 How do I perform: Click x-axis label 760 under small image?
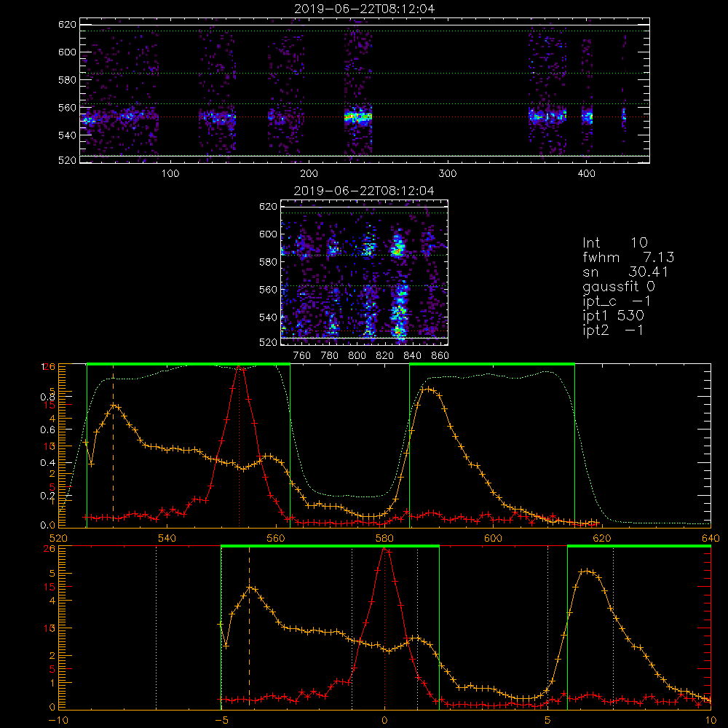(x=302, y=356)
